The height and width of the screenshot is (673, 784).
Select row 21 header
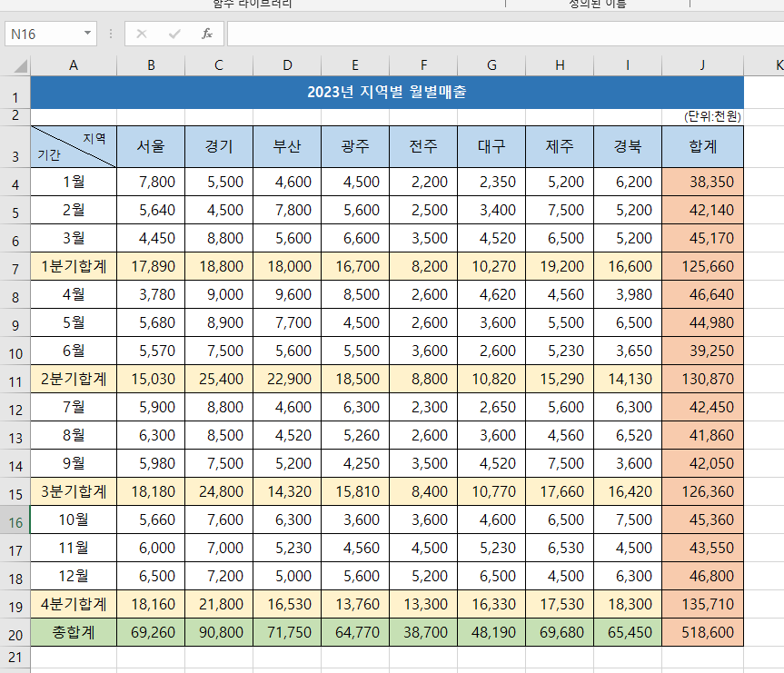15,657
